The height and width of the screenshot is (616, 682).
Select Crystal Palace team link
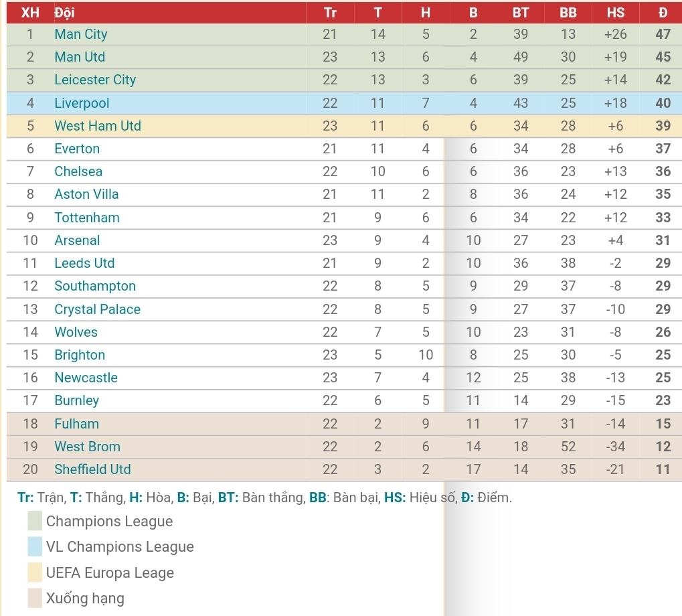[x=98, y=309]
